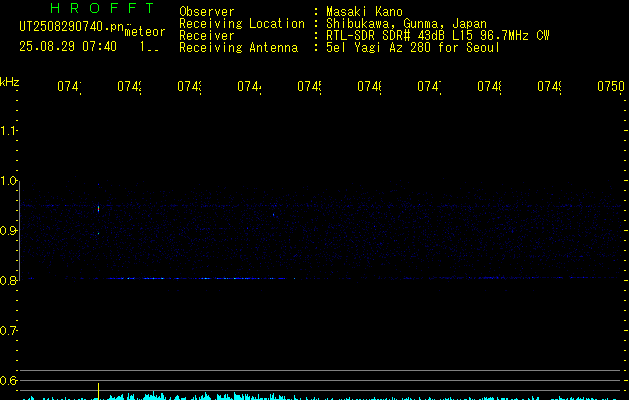
Task: Click the date stamp 25.08.29 07:40
Action: click(x=68, y=46)
